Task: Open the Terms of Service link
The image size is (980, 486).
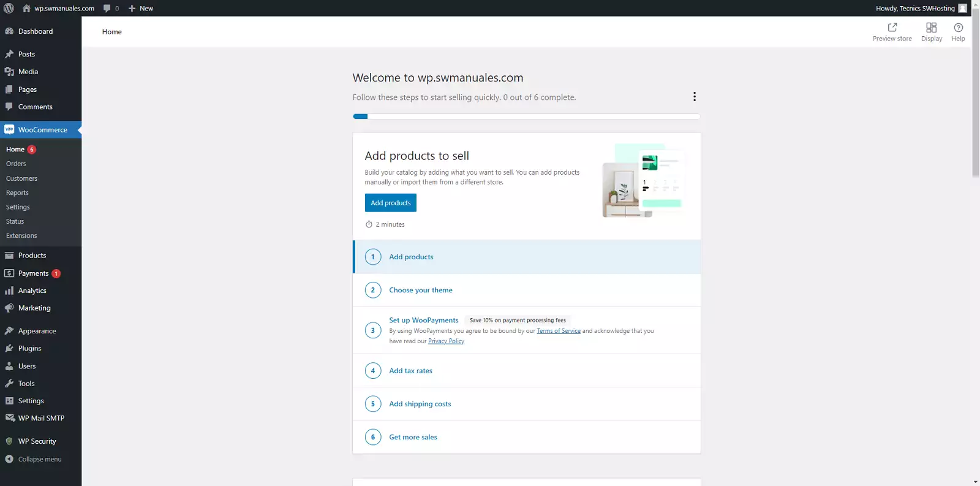Action: [558, 331]
